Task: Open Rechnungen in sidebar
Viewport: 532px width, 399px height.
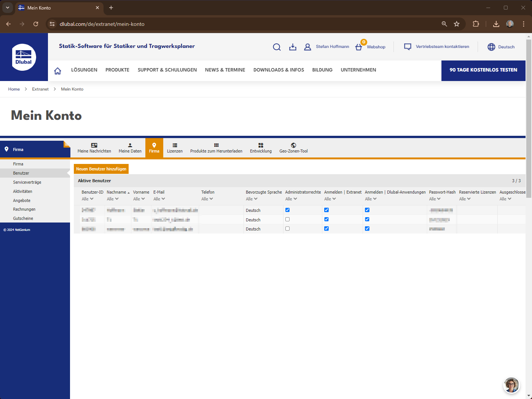Action: click(x=24, y=209)
